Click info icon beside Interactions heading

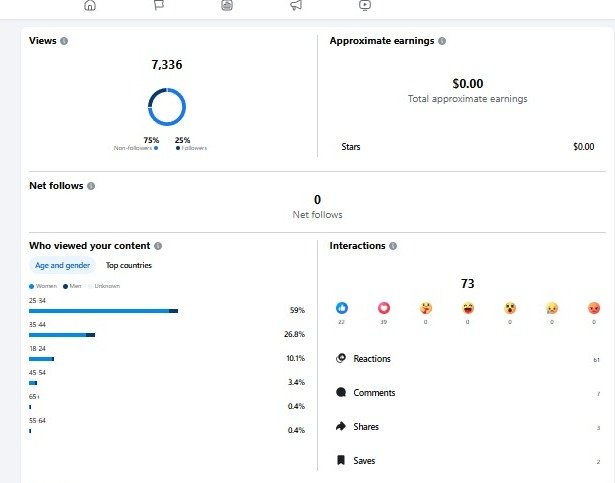tap(393, 246)
